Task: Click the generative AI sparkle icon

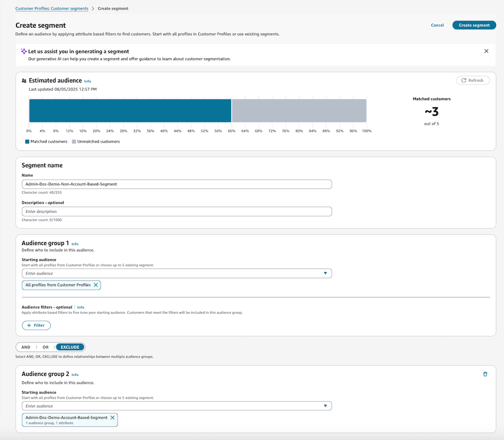Action: point(23,51)
